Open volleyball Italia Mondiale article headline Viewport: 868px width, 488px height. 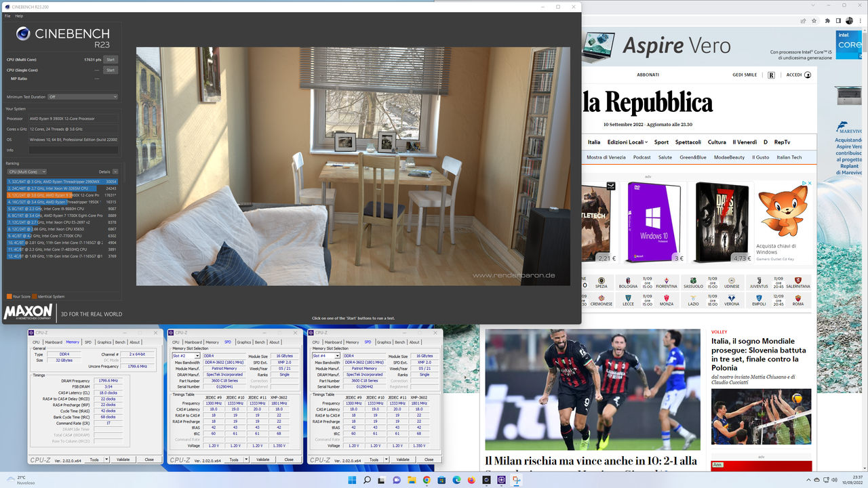tap(759, 354)
